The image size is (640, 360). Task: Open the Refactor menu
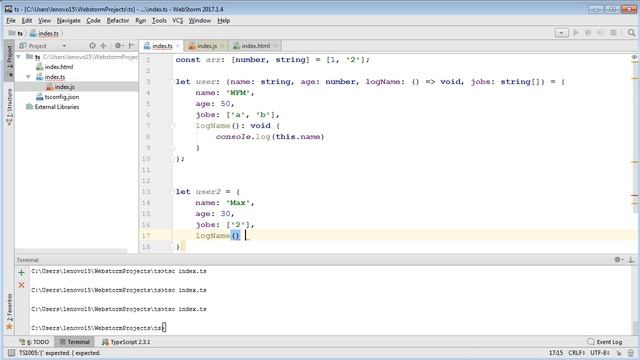(118, 20)
